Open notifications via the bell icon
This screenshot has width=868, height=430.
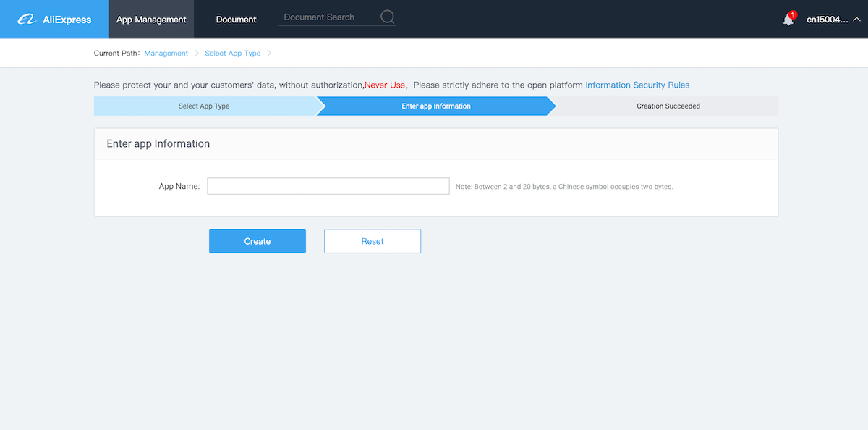click(788, 20)
